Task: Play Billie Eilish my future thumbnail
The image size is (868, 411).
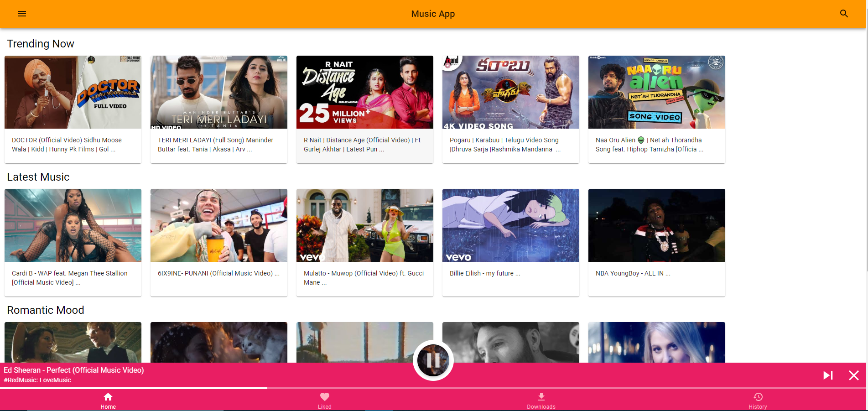Action: [511, 225]
